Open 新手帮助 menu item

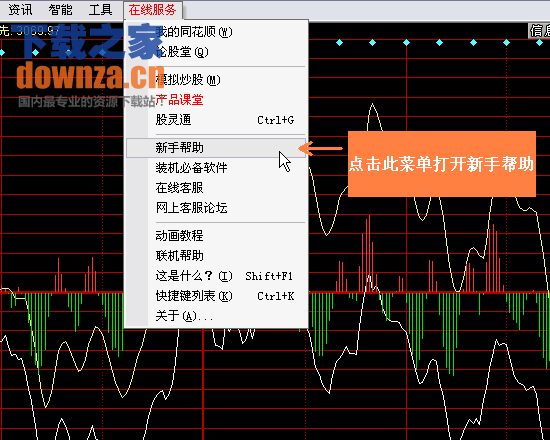pyautogui.click(x=216, y=148)
